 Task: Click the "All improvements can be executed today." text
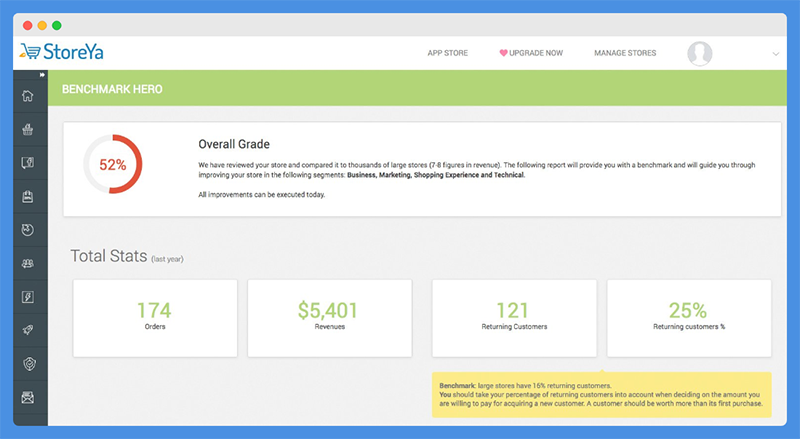point(261,194)
